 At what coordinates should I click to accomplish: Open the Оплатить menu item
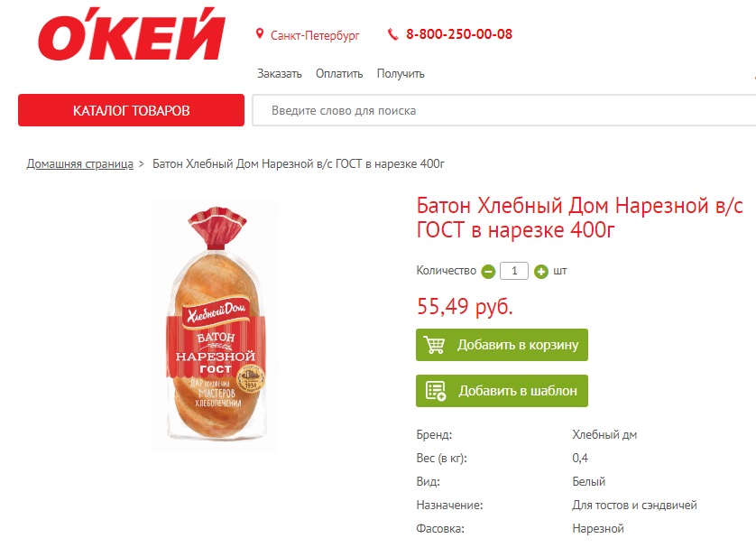tap(339, 74)
